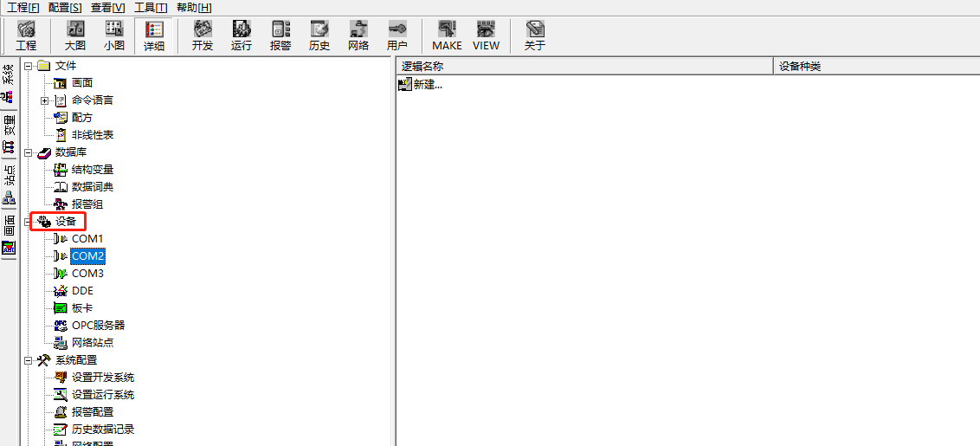Select OPC服务器 in the tree

[98, 326]
